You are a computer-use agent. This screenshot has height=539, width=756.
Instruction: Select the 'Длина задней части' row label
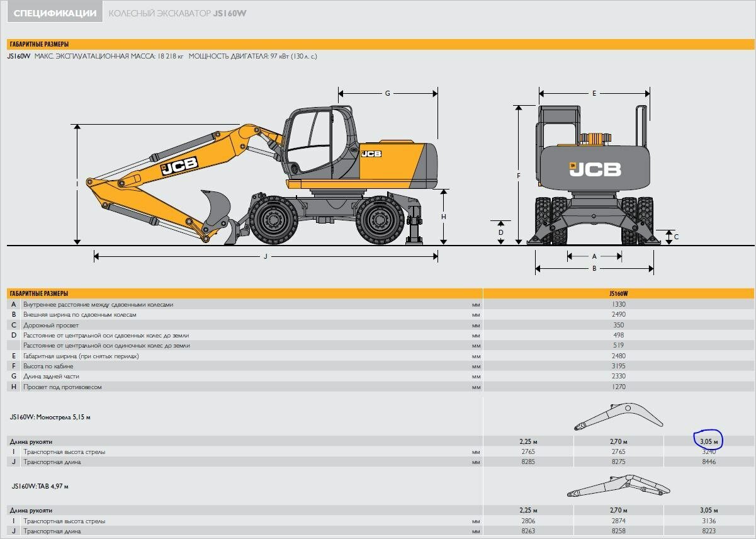[52, 377]
